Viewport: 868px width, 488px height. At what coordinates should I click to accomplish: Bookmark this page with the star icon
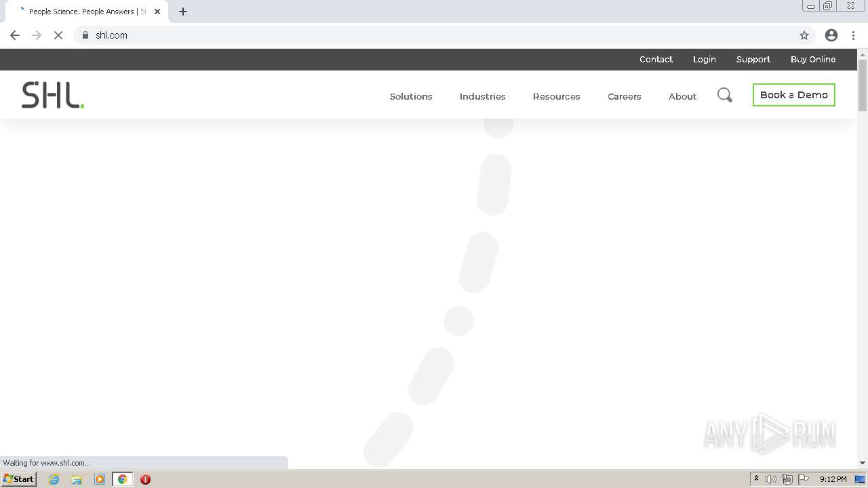pyautogui.click(x=804, y=35)
